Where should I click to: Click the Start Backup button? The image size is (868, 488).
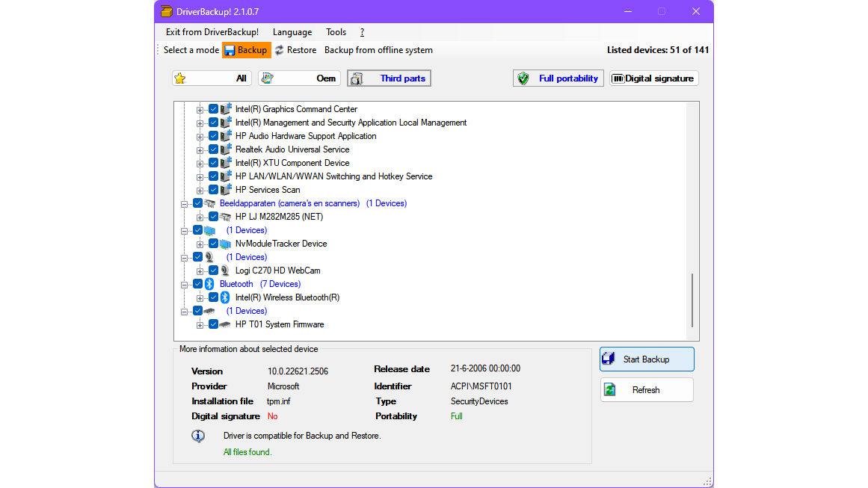click(647, 359)
